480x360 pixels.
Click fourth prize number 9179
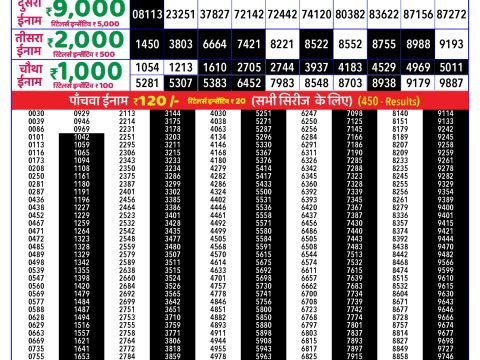pos(418,83)
